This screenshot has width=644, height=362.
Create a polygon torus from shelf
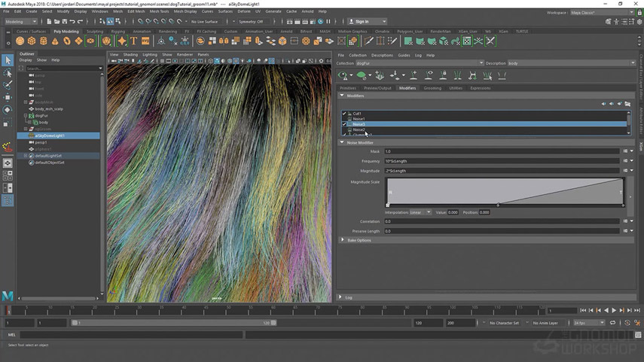click(x=66, y=41)
